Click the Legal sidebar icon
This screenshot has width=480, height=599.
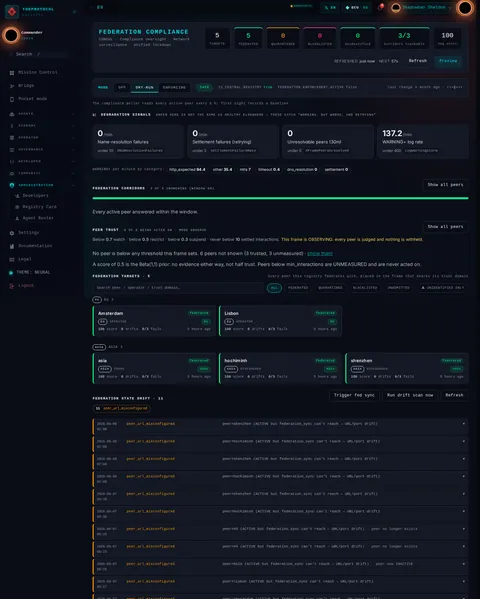point(12,259)
